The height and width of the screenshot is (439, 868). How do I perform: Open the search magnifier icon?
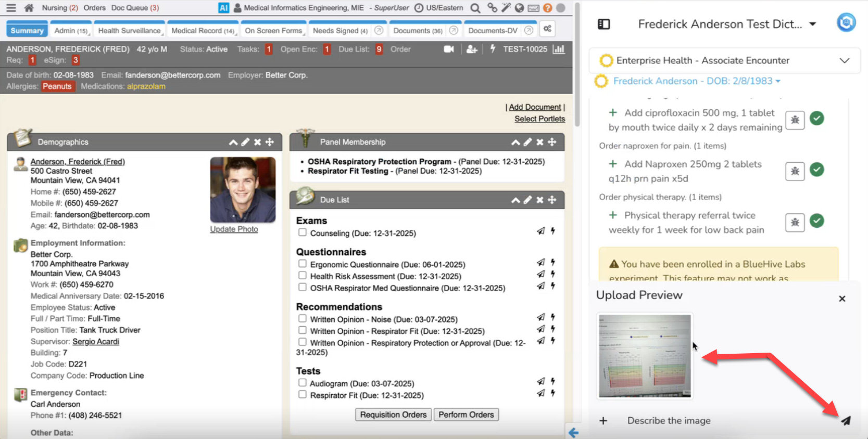click(475, 8)
